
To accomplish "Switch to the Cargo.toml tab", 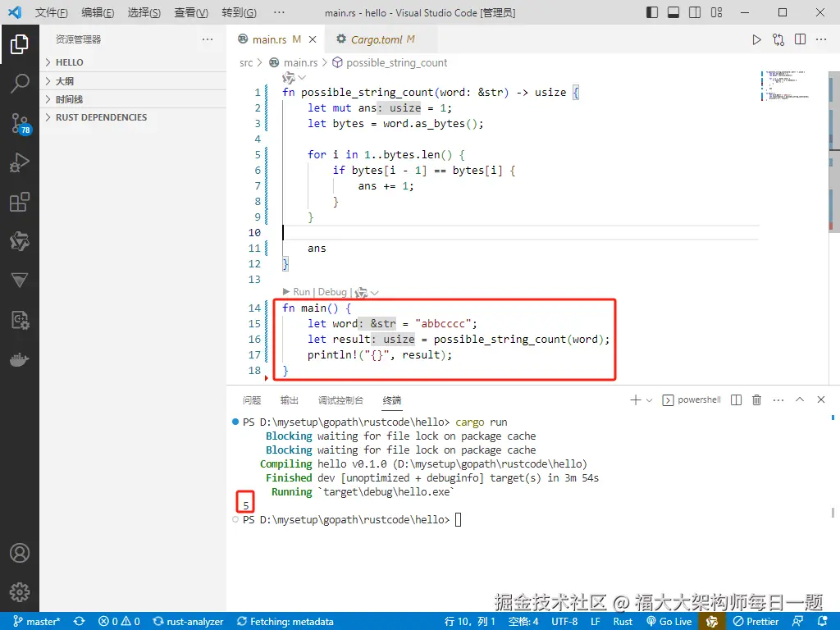I will (381, 39).
